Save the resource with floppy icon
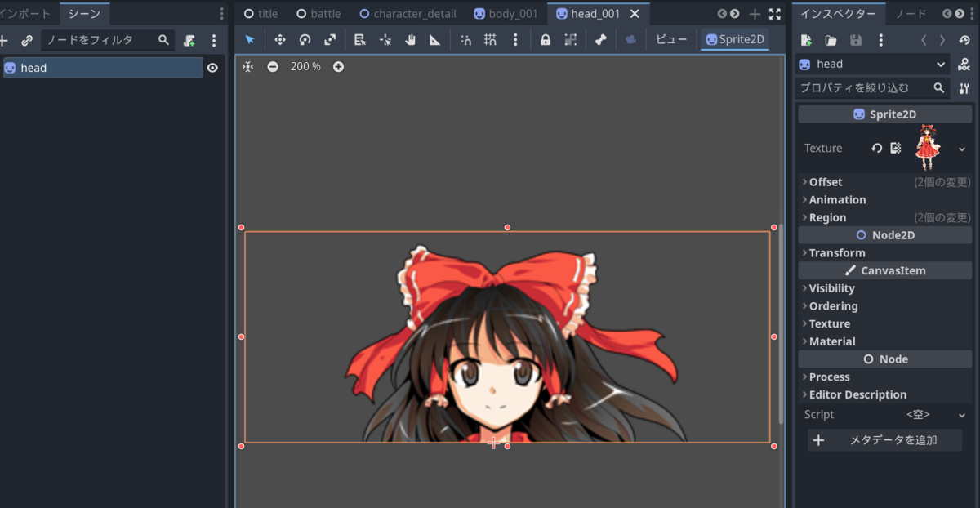The image size is (980, 508). [856, 40]
